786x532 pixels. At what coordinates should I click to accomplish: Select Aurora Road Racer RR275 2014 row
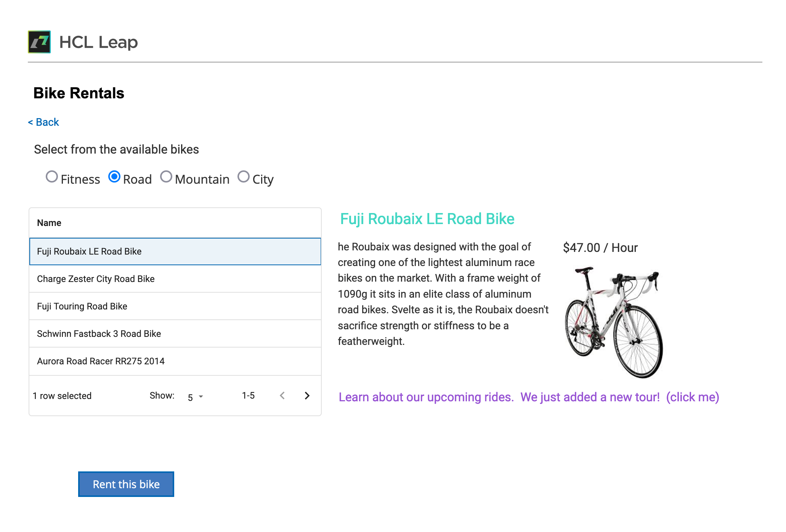pyautogui.click(x=175, y=361)
